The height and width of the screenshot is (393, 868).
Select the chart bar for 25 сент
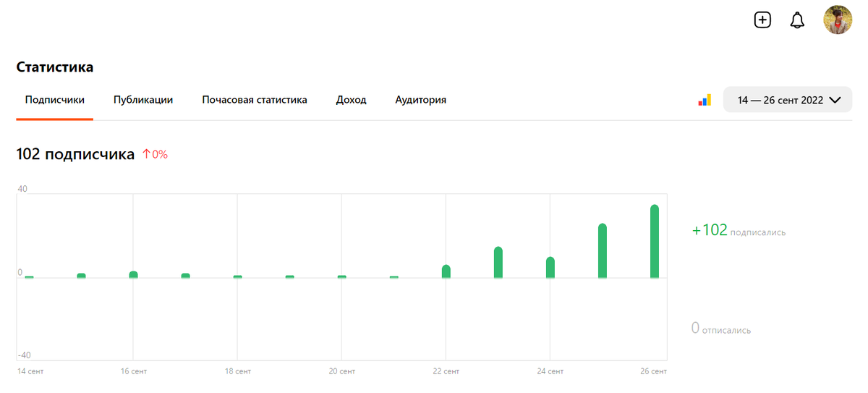603,251
